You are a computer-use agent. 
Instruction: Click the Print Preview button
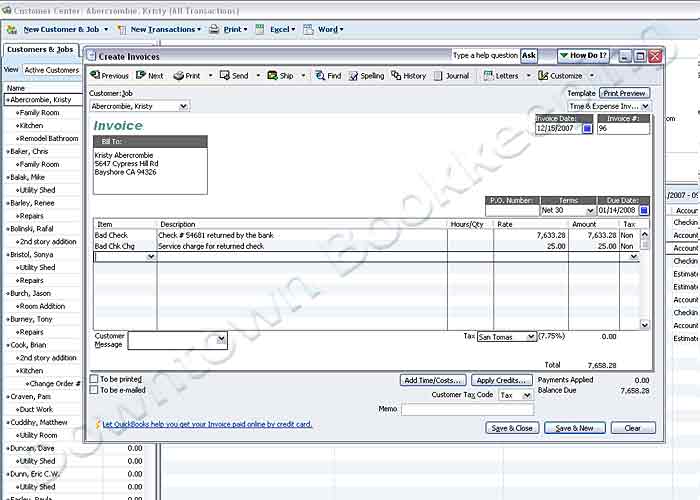(x=624, y=93)
